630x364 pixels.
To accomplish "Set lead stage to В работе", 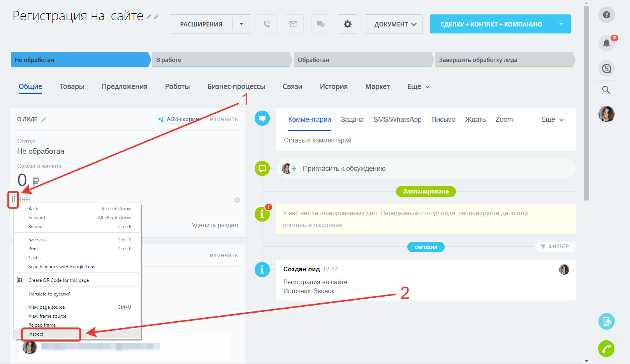I will coord(221,60).
